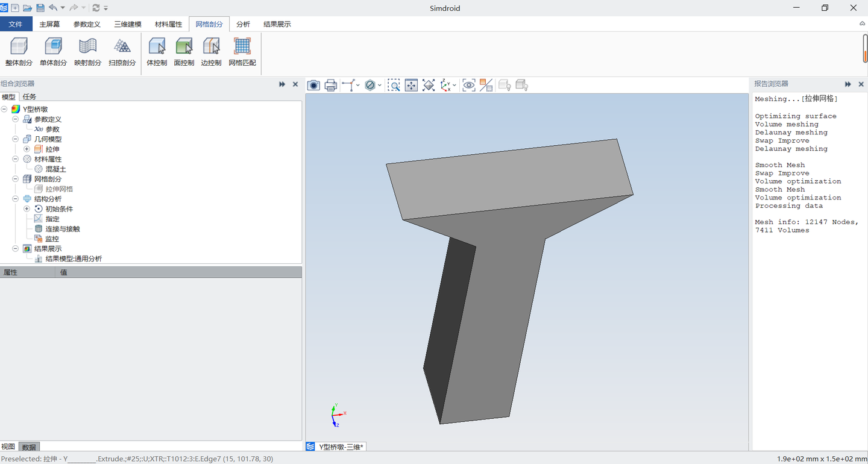Open the 结果展示 ribbon tab

pos(277,24)
